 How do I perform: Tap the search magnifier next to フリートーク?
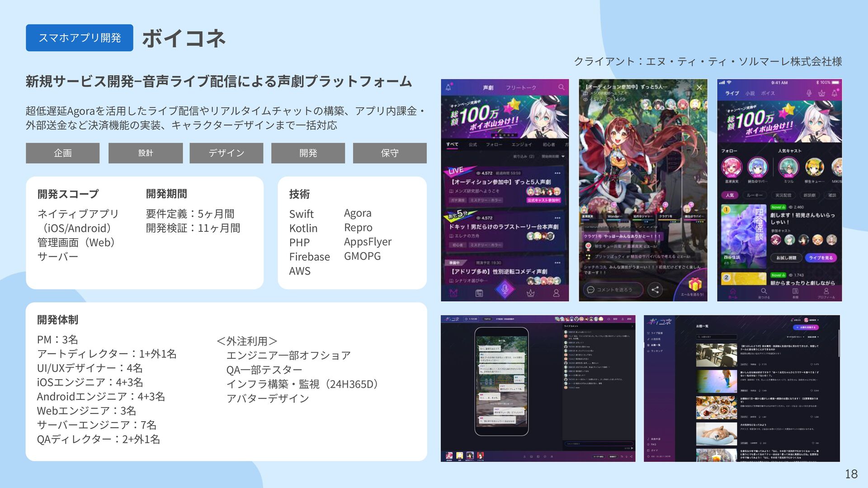tap(561, 87)
